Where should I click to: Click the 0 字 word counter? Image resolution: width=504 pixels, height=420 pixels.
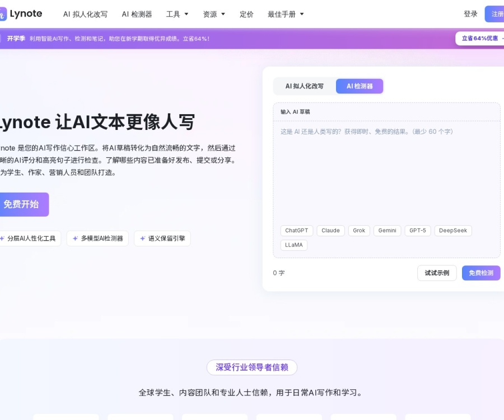tap(279, 273)
